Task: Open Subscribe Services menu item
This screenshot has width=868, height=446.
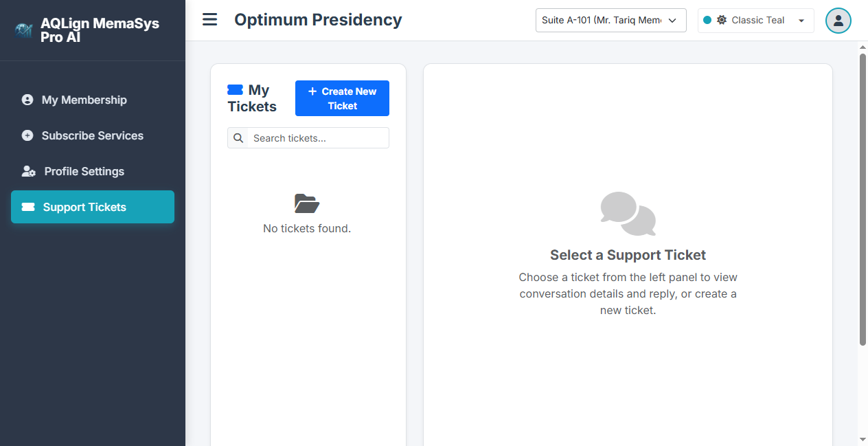Action: pyautogui.click(x=93, y=135)
